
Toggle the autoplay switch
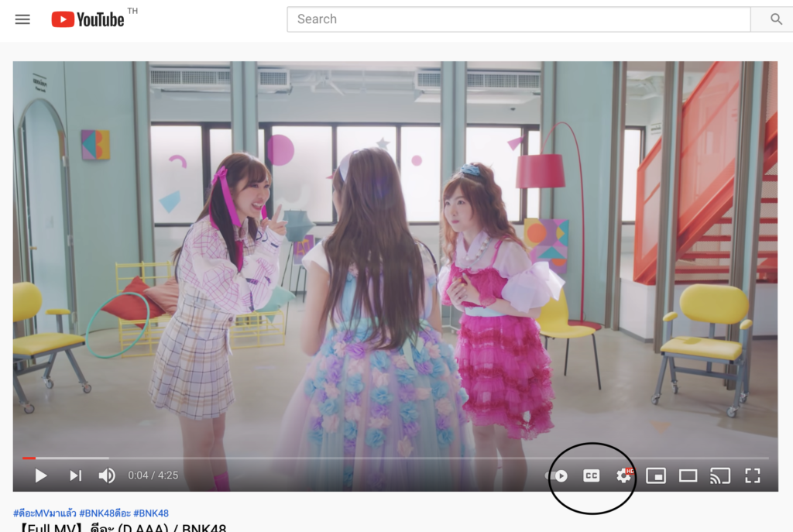(x=558, y=475)
